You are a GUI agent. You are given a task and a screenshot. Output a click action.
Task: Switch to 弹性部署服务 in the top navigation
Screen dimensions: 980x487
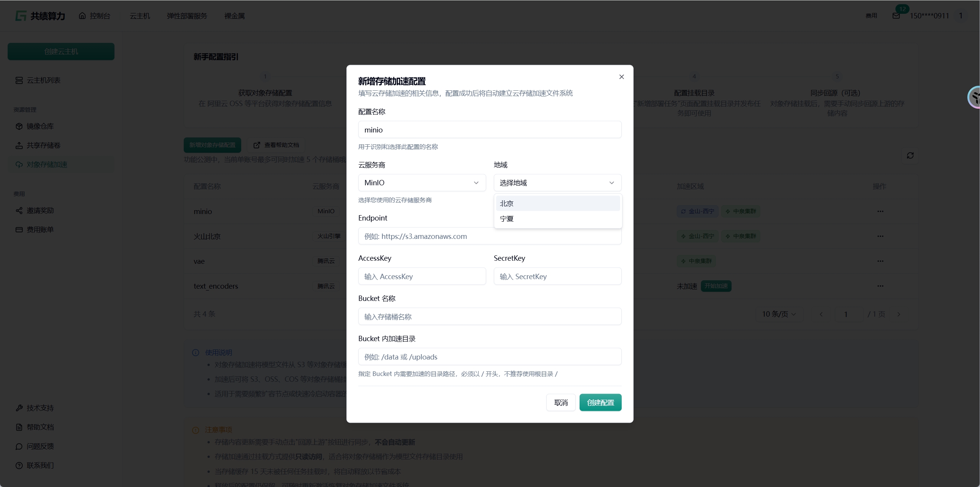[x=187, y=16]
